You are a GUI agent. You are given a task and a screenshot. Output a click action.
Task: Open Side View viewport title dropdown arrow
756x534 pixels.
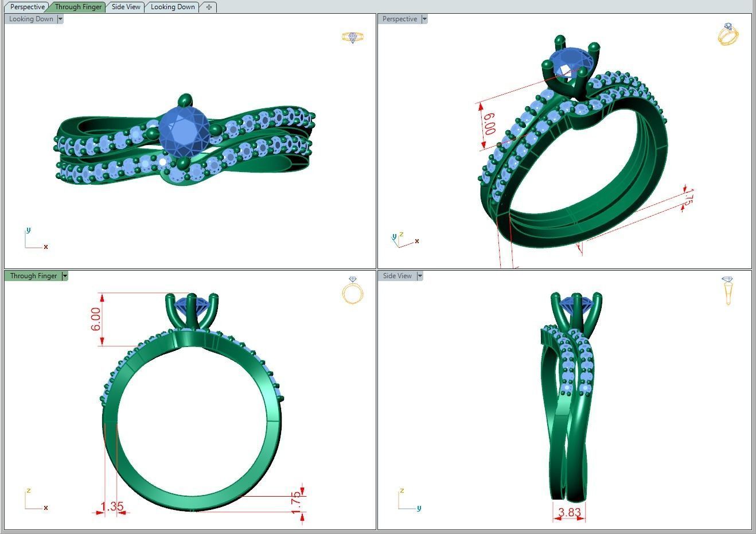pos(420,276)
